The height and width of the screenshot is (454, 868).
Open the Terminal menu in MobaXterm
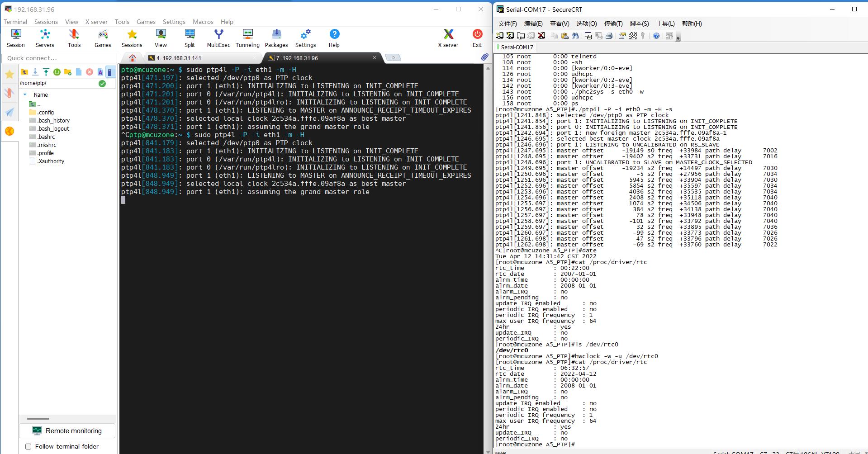15,22
